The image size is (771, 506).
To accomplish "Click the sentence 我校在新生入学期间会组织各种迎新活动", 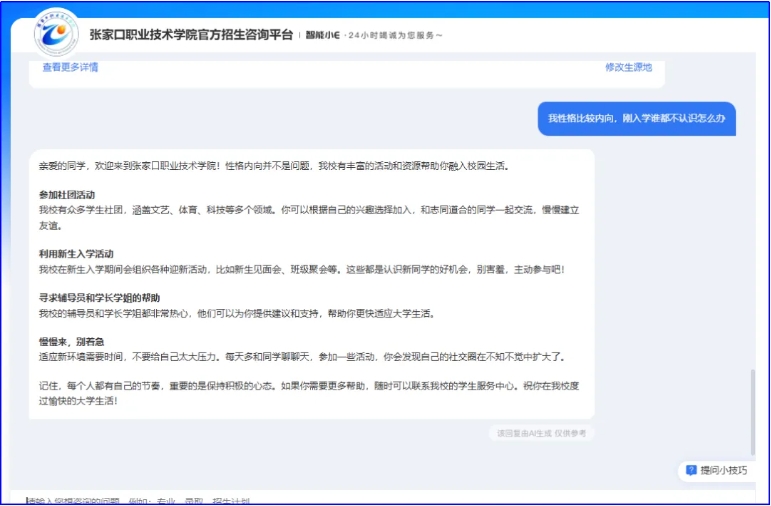I will pos(302,270).
